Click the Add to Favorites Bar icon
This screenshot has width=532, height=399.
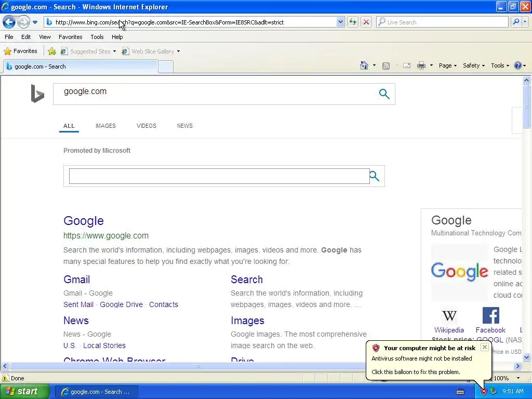pos(52,51)
